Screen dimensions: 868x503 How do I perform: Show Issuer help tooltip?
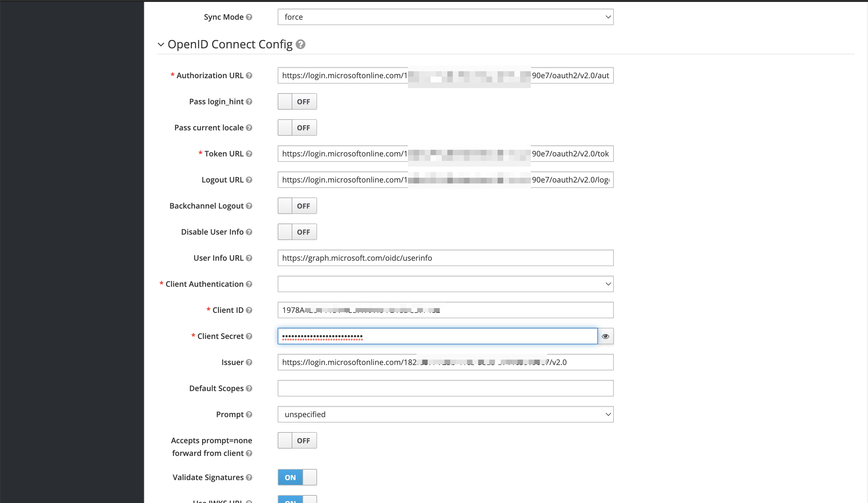249,362
